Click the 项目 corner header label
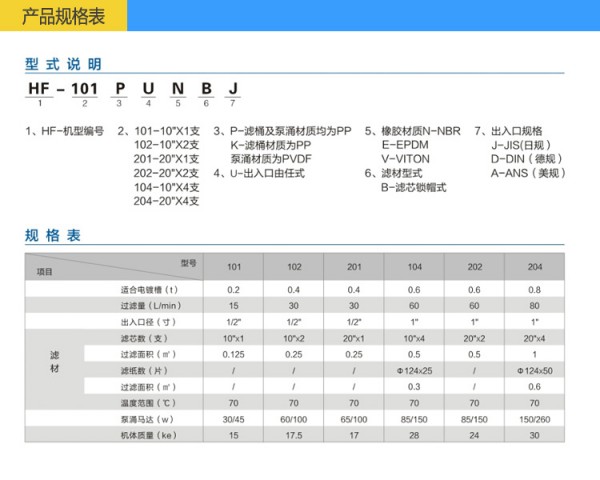The image size is (600, 480). click(x=44, y=272)
